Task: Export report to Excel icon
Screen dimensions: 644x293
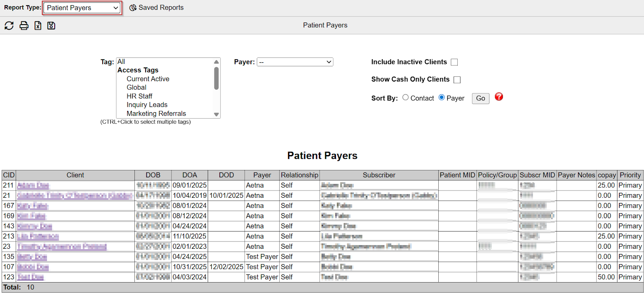Action: [x=38, y=26]
